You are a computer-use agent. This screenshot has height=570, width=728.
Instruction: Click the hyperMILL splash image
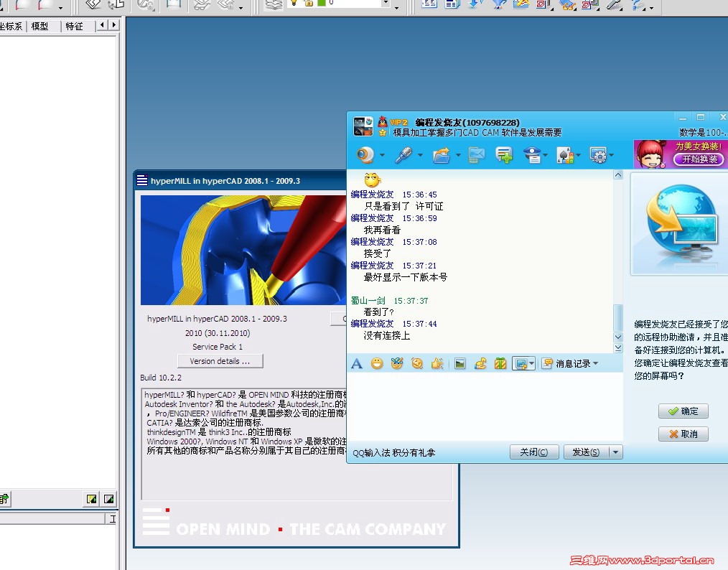coord(244,250)
